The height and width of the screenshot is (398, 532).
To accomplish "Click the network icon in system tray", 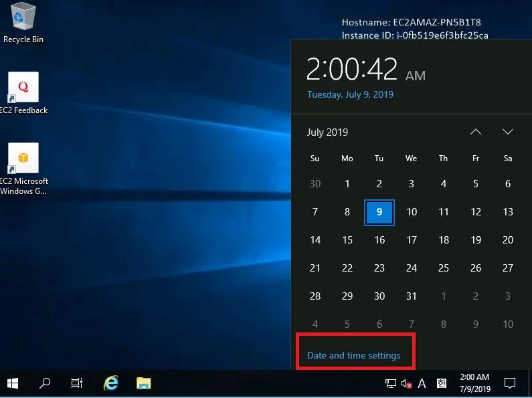I will [391, 384].
